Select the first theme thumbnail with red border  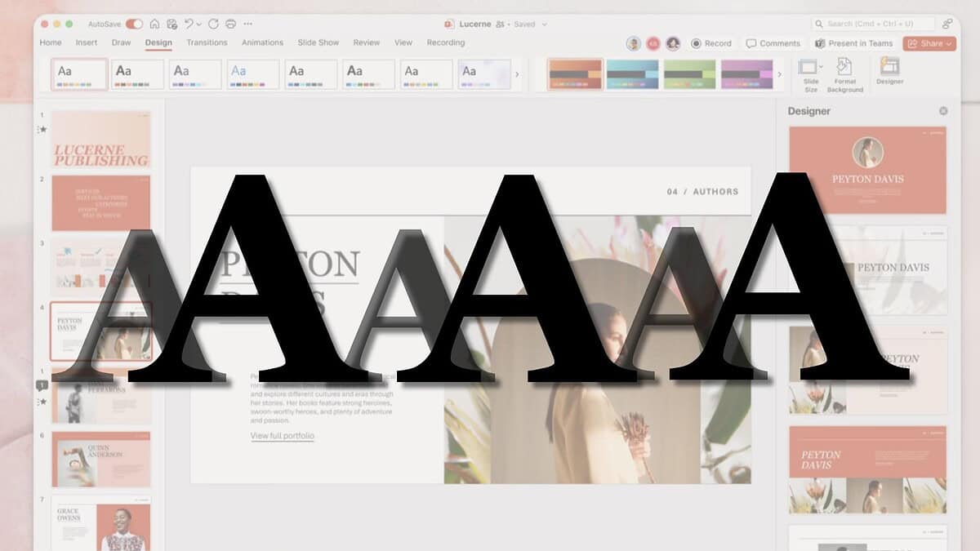79,74
